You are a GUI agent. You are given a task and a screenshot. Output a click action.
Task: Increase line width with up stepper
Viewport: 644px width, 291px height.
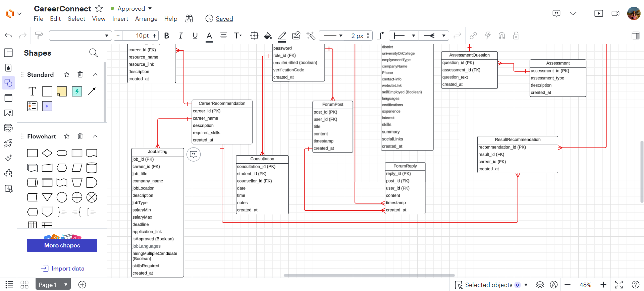pyautogui.click(x=368, y=34)
